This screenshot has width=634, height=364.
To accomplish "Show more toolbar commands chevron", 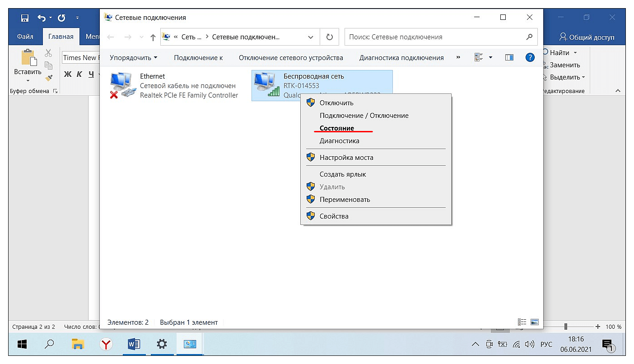I will coord(458,57).
